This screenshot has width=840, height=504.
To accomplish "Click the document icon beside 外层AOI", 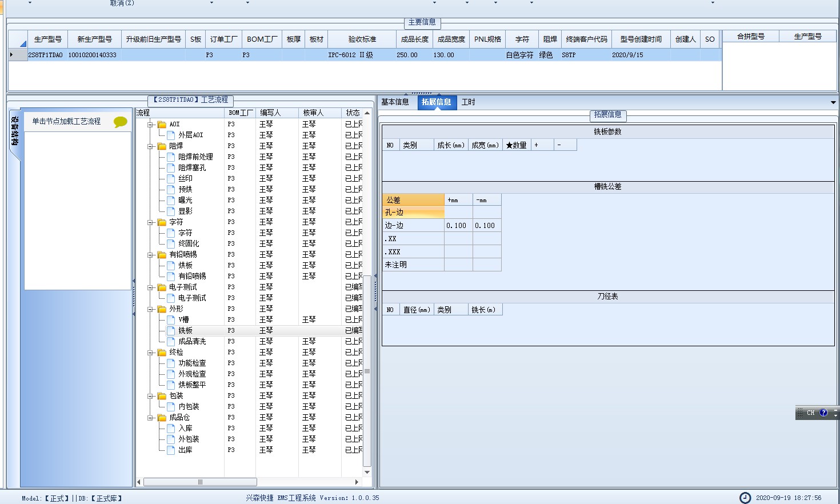I will (171, 135).
